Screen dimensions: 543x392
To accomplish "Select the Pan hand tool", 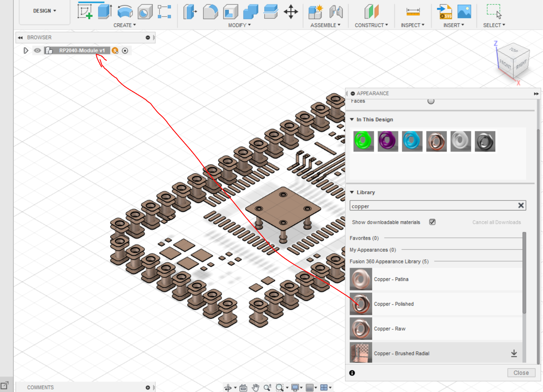I will pos(256,387).
